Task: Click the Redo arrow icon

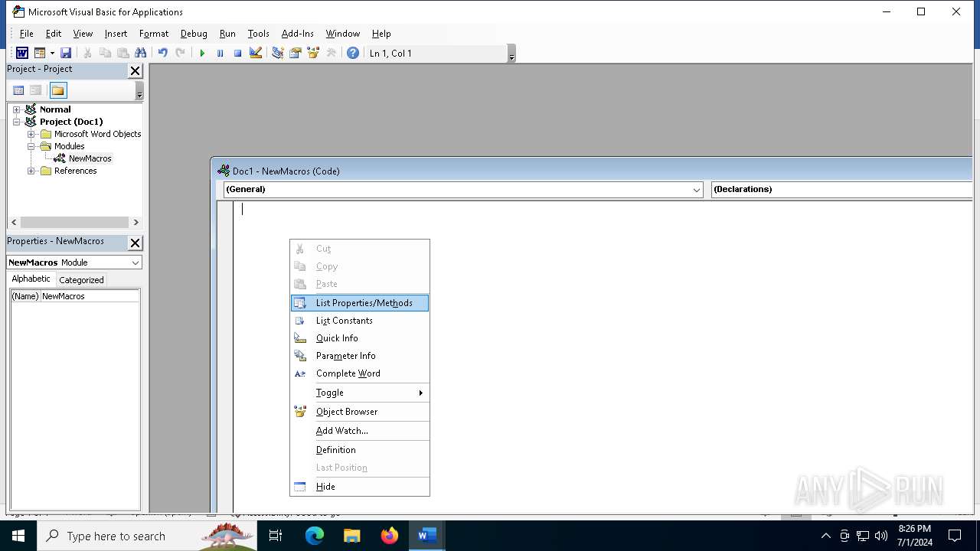Action: coord(180,53)
